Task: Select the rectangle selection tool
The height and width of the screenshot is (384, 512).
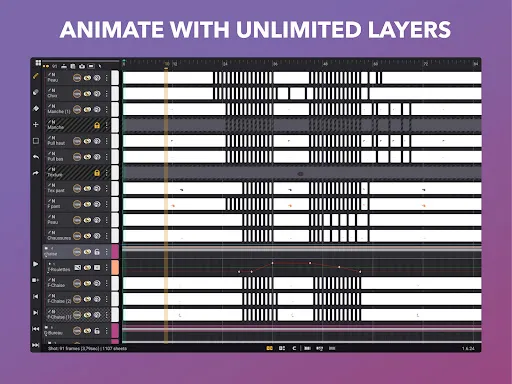Action: (36, 141)
